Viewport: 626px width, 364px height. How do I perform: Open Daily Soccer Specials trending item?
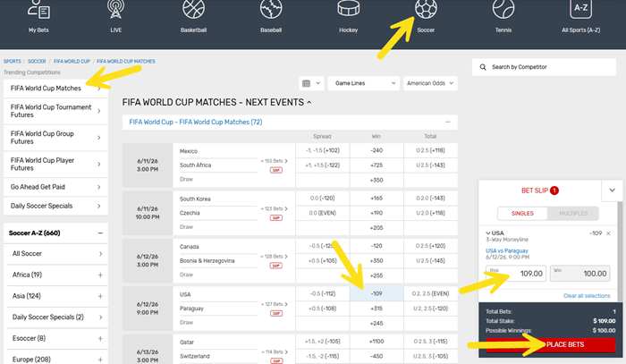point(55,206)
